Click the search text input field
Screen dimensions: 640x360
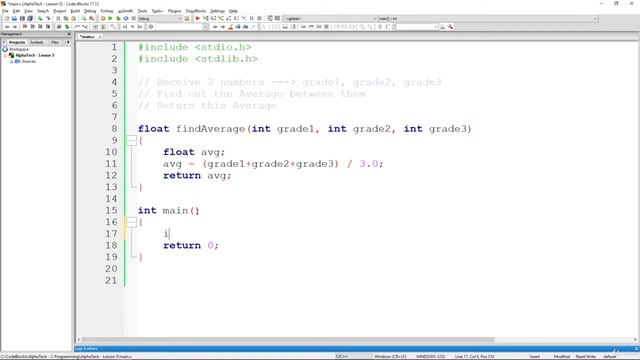416,27
